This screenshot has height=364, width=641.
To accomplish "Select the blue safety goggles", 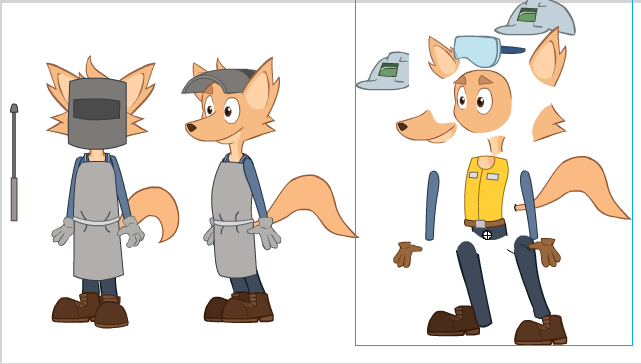I will click(x=489, y=51).
